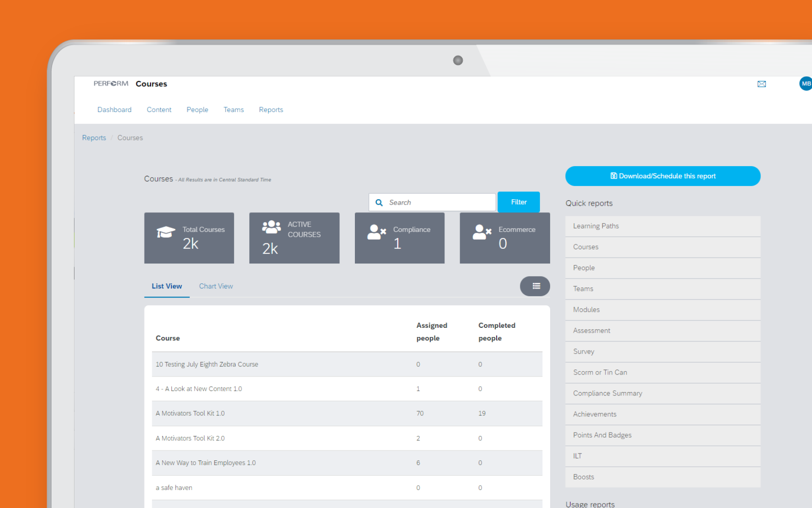Sort by Assigned people column header
Viewport: 812px width, 508px height.
[x=432, y=332]
